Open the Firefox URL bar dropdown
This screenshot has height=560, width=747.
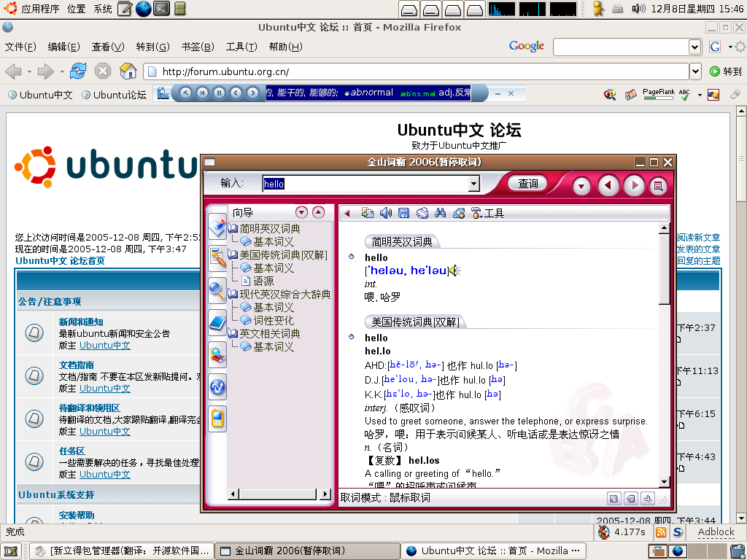click(x=695, y=71)
